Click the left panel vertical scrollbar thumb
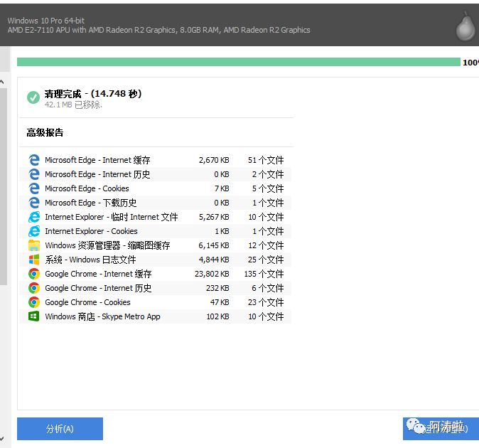This screenshot has width=479, height=448. [x=3, y=187]
